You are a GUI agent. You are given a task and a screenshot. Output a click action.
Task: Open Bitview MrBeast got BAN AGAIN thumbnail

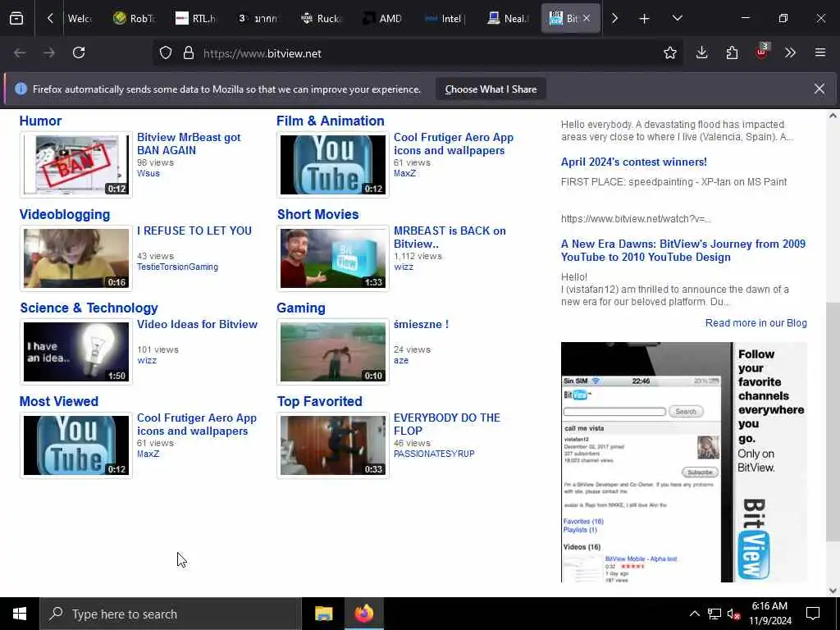(x=76, y=164)
